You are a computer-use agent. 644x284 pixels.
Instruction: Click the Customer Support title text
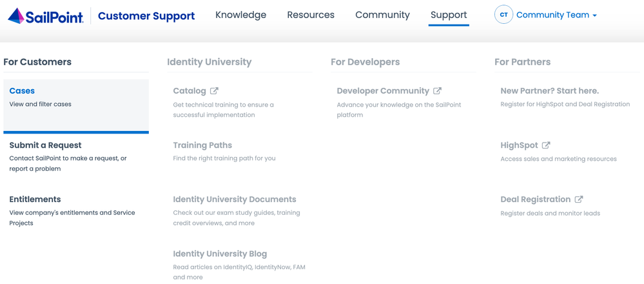click(146, 15)
